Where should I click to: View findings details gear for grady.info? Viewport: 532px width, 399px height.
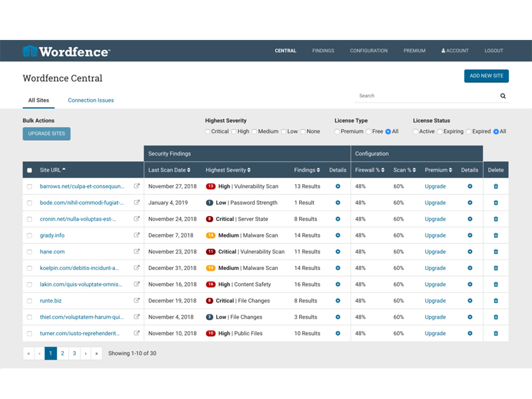(338, 235)
